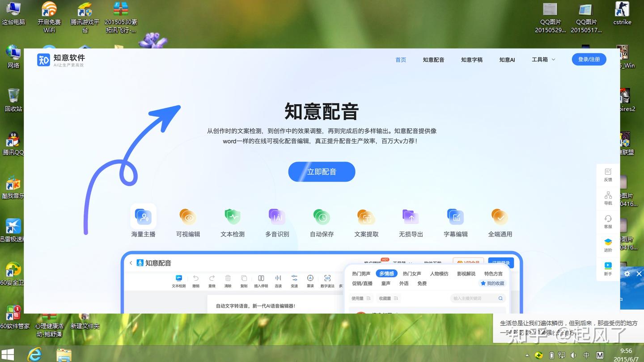Select the 文案提取 feature icon
The image size is (644, 362).
(x=366, y=217)
